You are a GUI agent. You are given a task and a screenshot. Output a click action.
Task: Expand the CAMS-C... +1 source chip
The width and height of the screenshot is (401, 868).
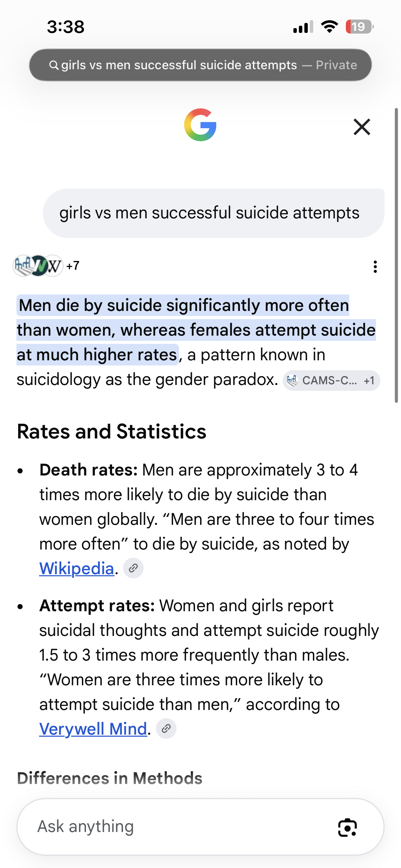point(331,381)
